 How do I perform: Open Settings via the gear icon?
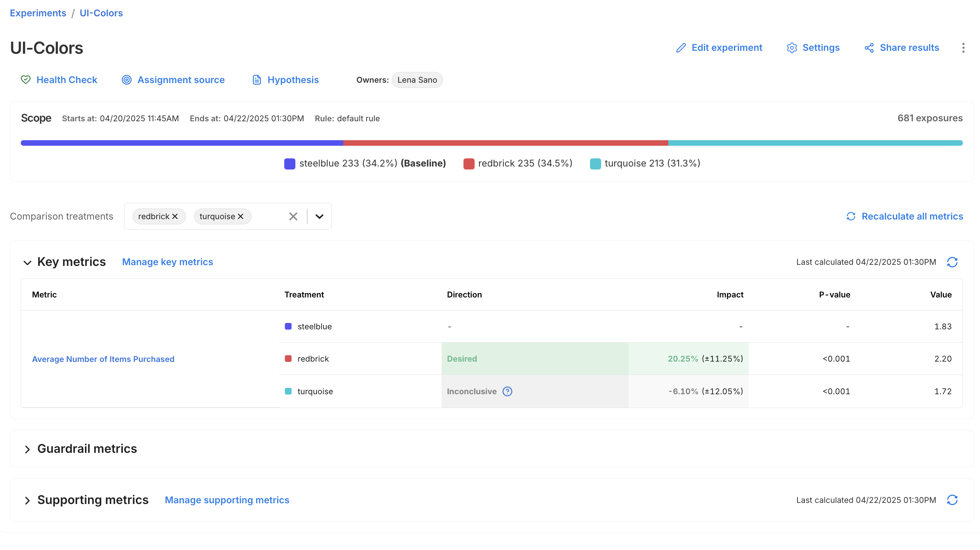click(792, 48)
